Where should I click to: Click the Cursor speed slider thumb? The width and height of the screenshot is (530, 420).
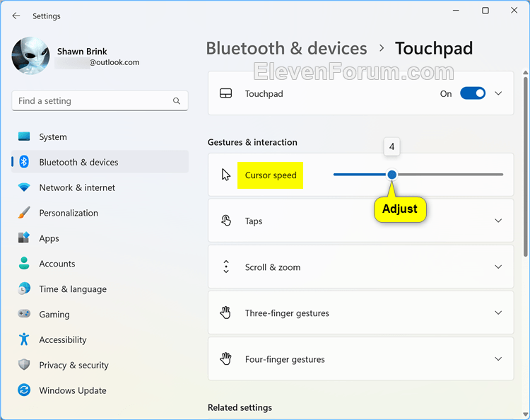click(x=391, y=175)
